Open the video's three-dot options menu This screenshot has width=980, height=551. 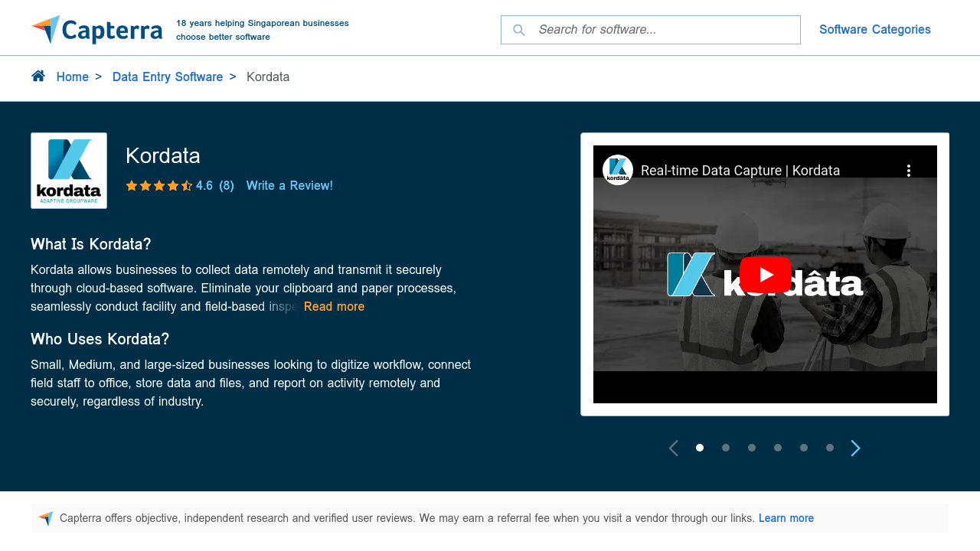(x=909, y=171)
